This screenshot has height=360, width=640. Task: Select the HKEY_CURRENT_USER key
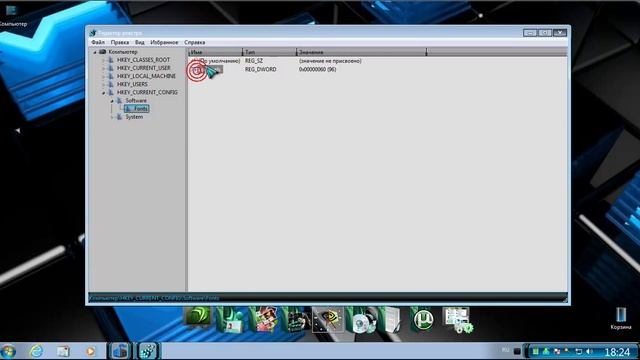(x=144, y=68)
